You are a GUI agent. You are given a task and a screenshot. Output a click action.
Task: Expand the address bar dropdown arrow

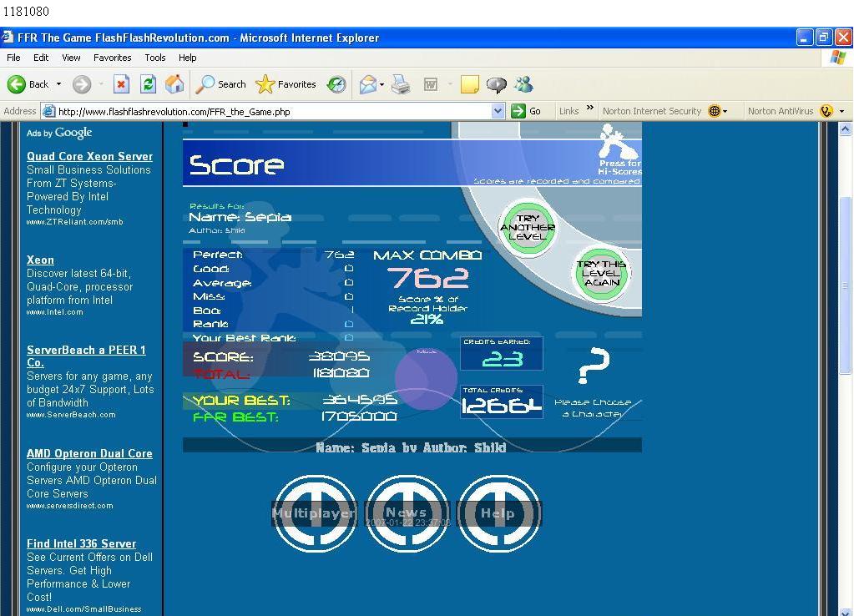click(498, 111)
